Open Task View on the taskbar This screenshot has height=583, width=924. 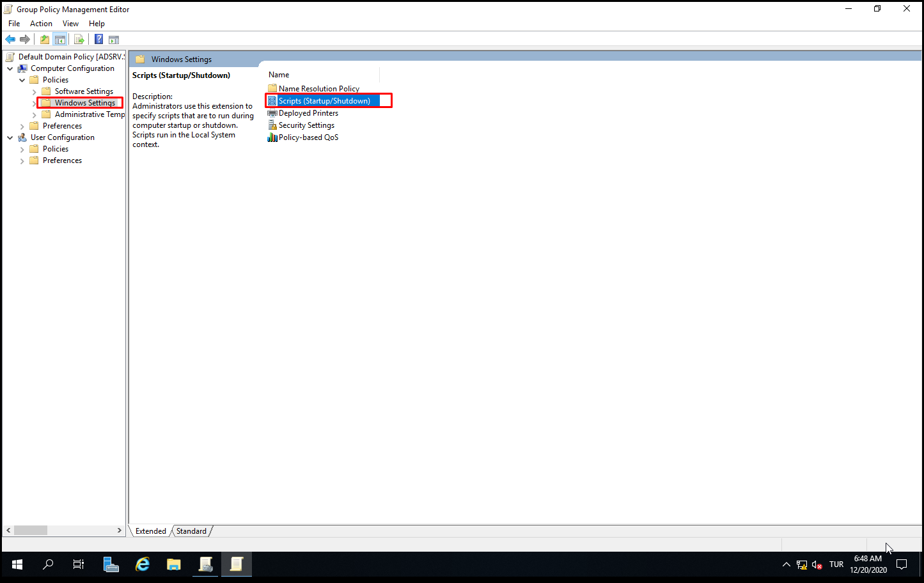tap(79, 564)
